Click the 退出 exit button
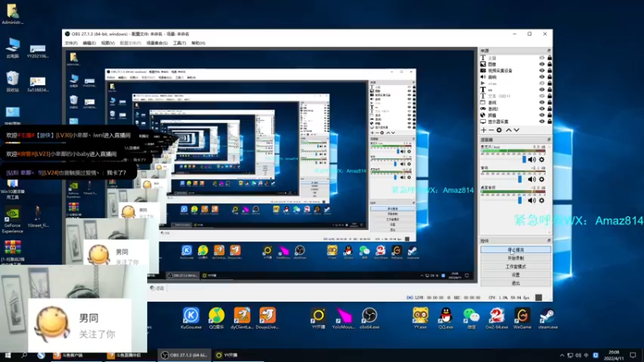 coord(516,283)
